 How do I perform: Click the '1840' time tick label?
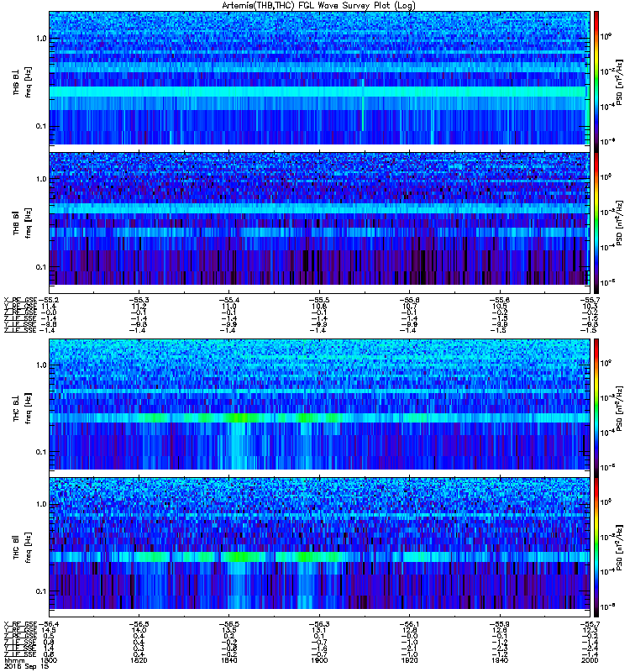pos(228,660)
